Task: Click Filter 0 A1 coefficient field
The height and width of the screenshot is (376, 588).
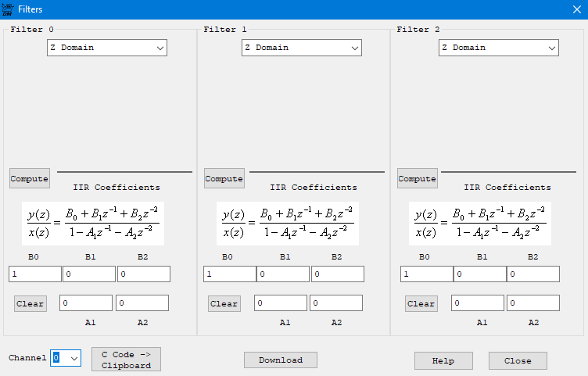Action: coord(86,303)
